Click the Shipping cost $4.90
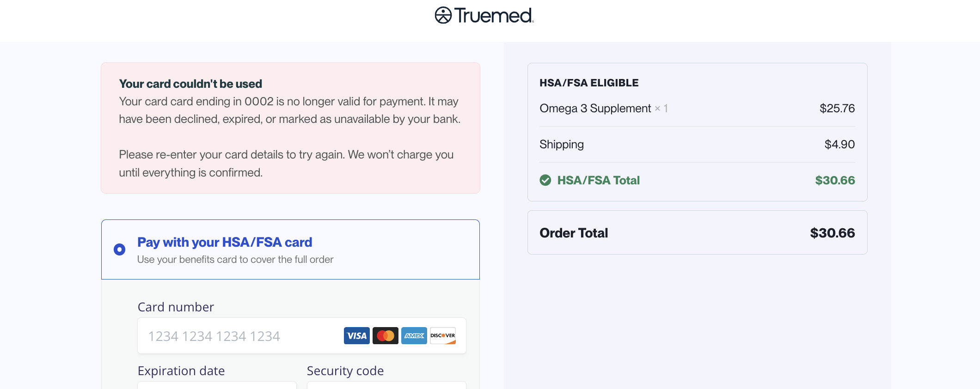The height and width of the screenshot is (389, 980). pos(839,145)
